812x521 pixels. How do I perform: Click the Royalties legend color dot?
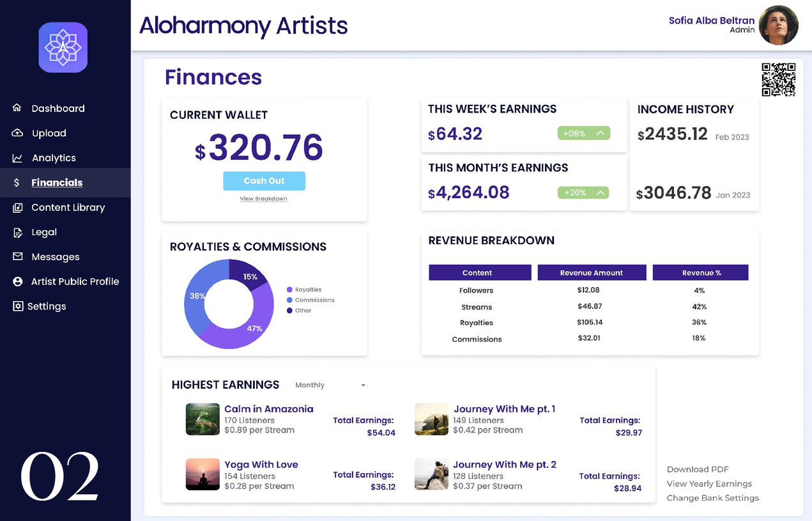(x=289, y=290)
